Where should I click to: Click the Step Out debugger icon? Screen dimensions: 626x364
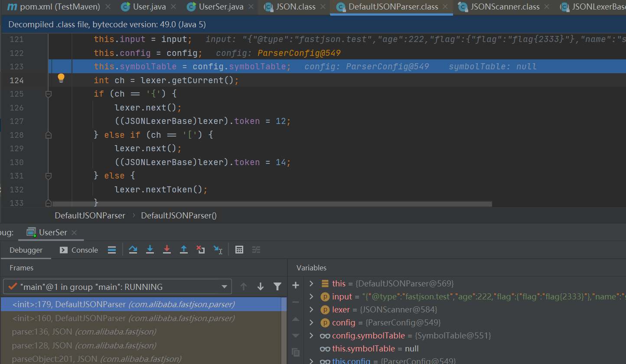(184, 250)
